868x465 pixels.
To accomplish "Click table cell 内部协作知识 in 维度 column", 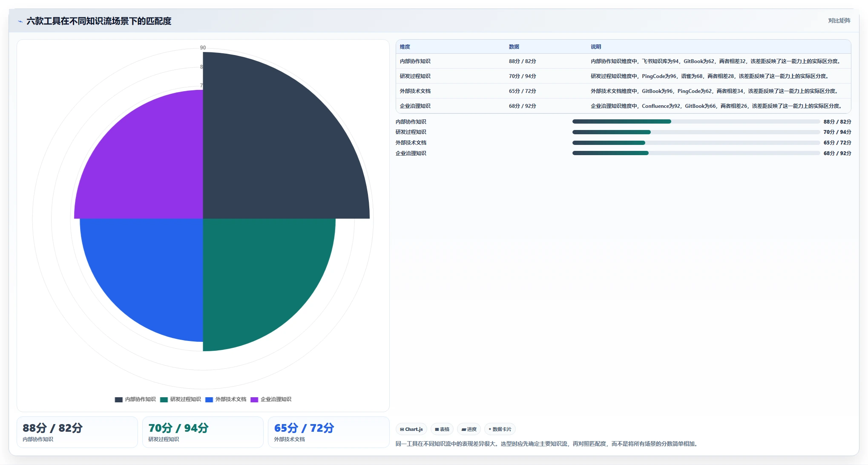I will [415, 61].
